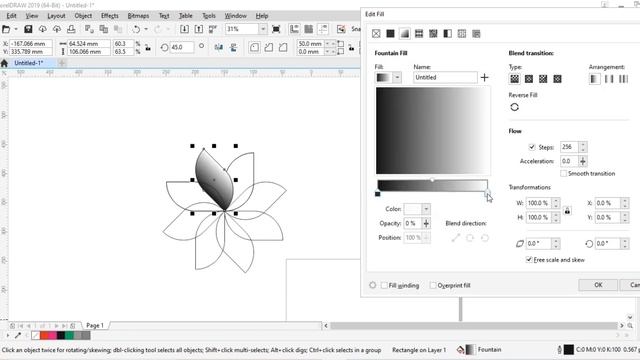Viewport: 640px width, 360px height.
Task: Select the Repeat arrangement icon
Action: coord(623,79)
